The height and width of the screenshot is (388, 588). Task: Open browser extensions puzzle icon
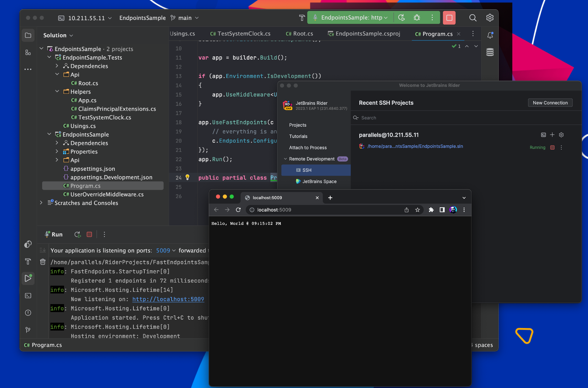point(431,210)
